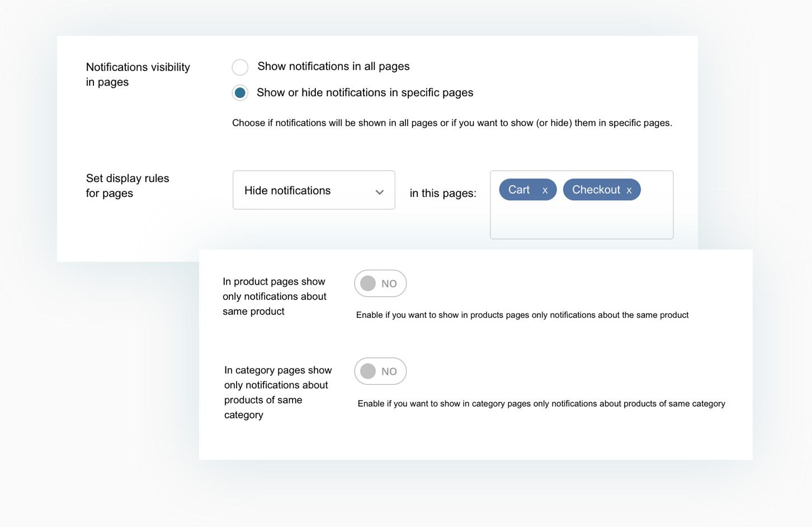The height and width of the screenshot is (527, 812).
Task: Click the 'Set display rules for pages' label
Action: (x=128, y=186)
